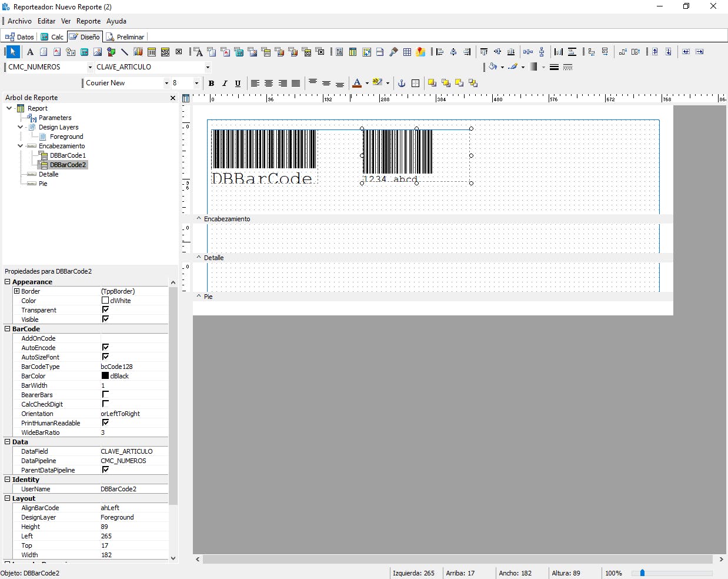Toggle Italic text formatting

click(x=225, y=84)
